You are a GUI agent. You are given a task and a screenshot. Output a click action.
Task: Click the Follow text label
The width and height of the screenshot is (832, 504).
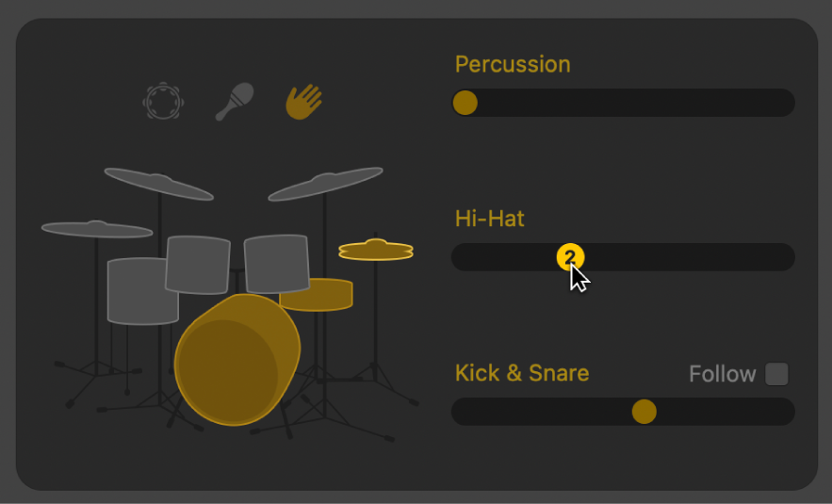click(723, 374)
